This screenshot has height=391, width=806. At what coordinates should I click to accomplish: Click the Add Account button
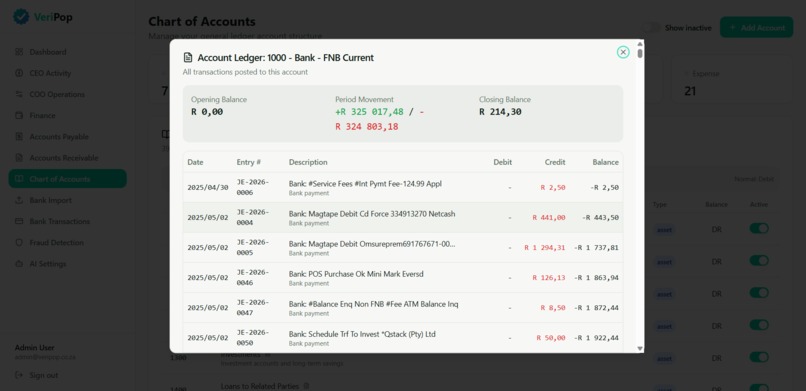[757, 27]
